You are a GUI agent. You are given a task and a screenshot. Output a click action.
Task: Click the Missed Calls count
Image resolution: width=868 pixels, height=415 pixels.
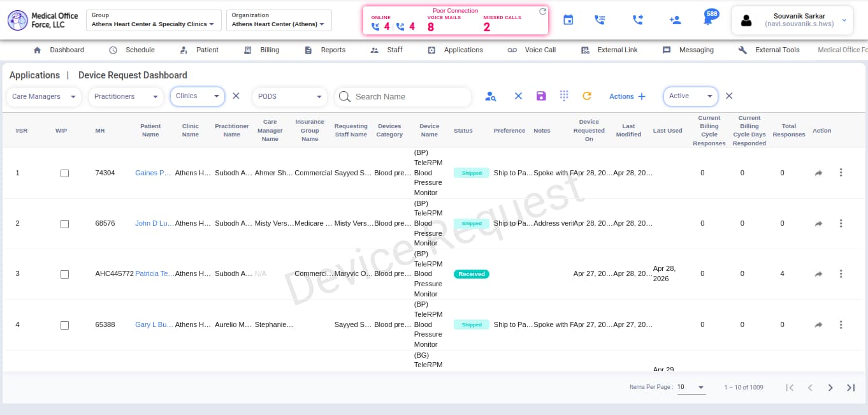487,27
